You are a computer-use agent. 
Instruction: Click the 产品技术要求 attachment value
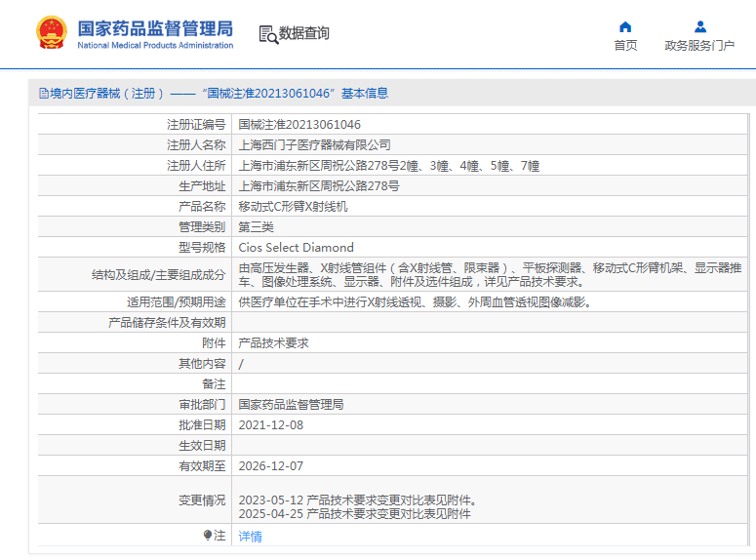[x=274, y=343]
